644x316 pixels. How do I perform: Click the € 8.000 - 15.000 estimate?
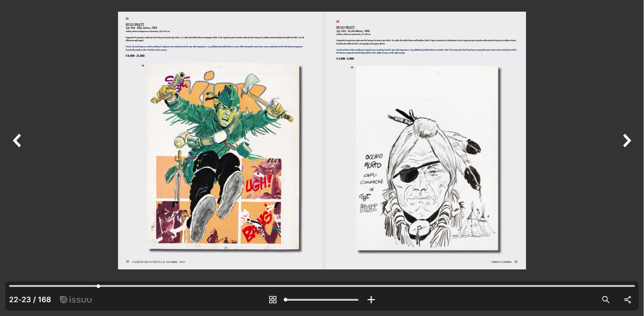click(135, 56)
